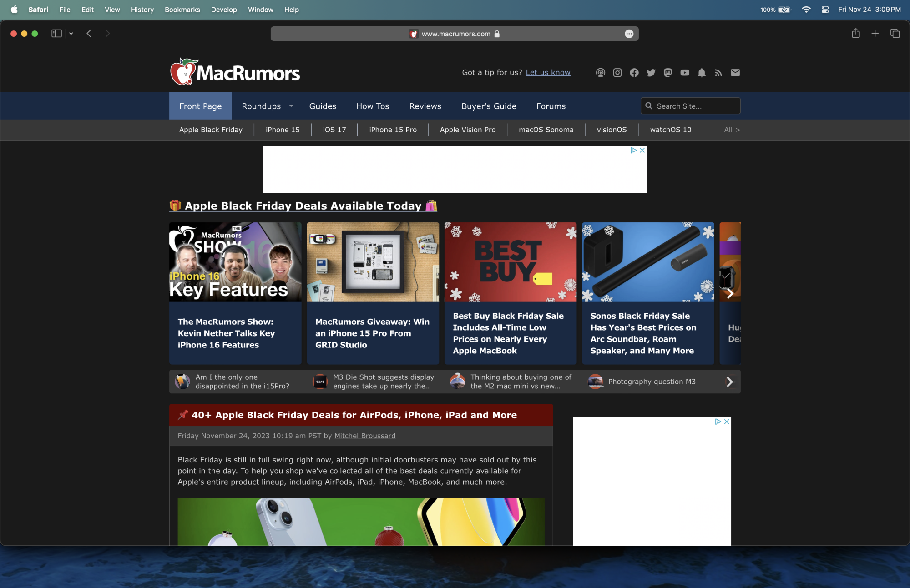Click the YouTube icon in header
Screen dimensions: 910x588
(685, 73)
